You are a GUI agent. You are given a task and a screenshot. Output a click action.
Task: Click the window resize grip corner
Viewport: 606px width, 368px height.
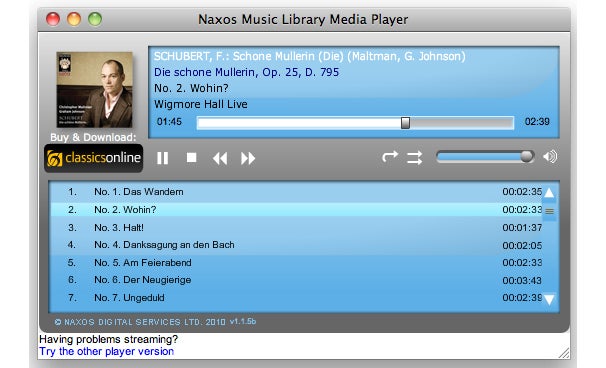564,353
